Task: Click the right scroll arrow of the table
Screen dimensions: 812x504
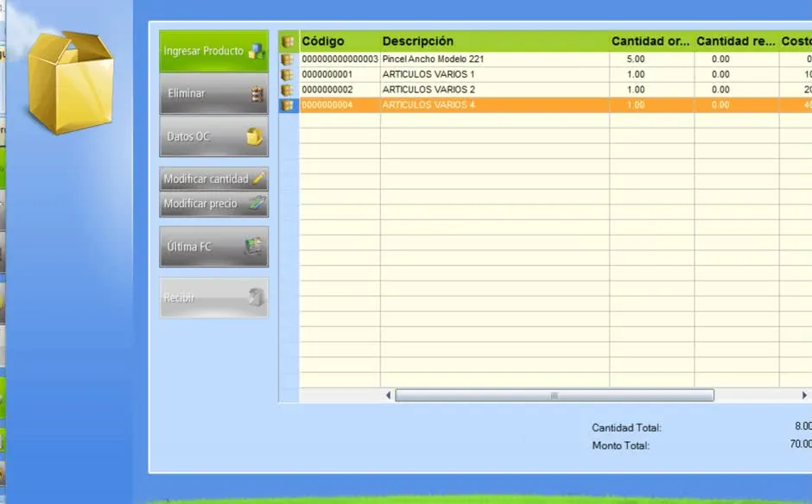Action: (804, 395)
